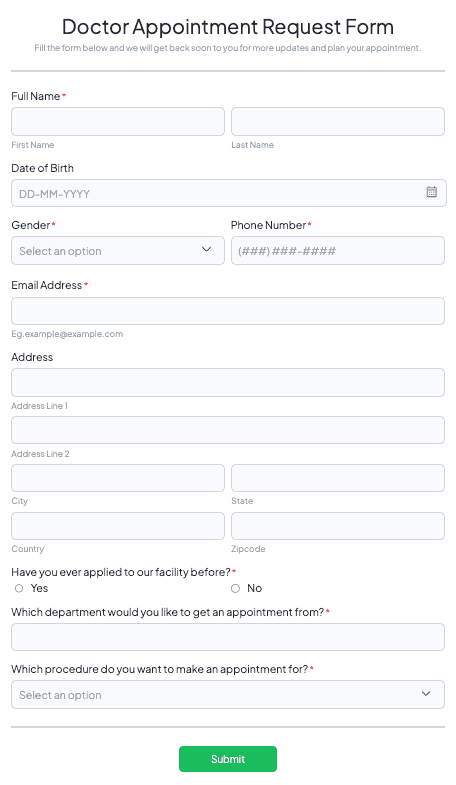
Task: Click the Address Line 2 field
Action: 228,430
